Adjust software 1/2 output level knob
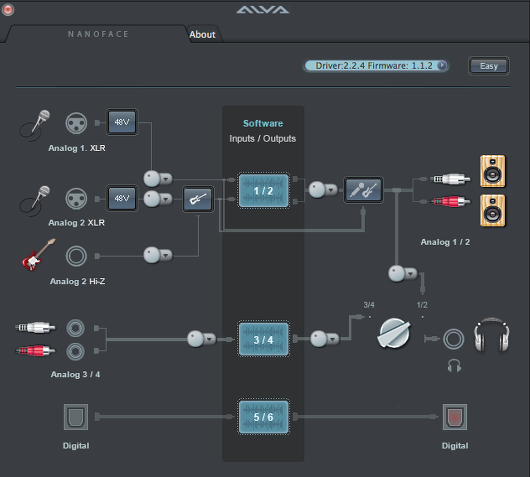 pos(317,190)
